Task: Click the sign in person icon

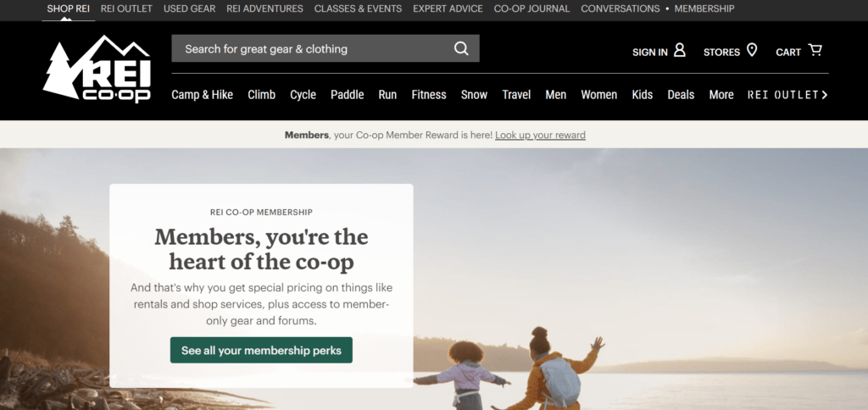Action: click(x=679, y=51)
